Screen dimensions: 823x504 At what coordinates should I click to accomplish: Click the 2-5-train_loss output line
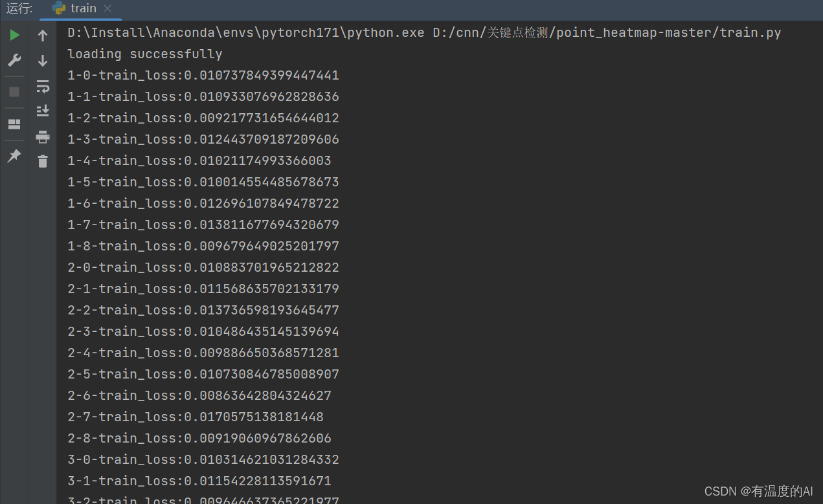tap(203, 375)
